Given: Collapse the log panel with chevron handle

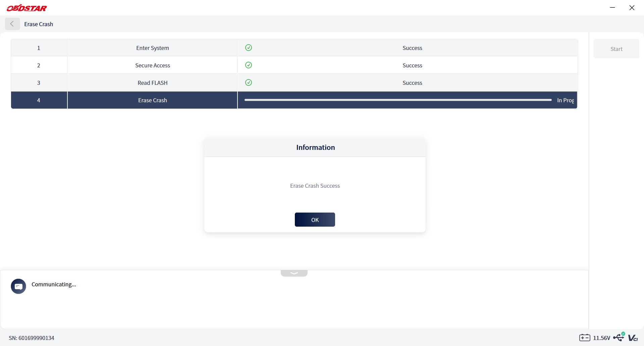Looking at the screenshot, I should coord(294,273).
